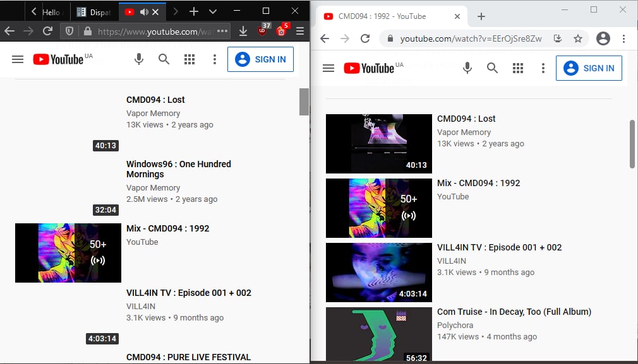
Task: Open CMD094 : Lost title in Chrome
Action: point(466,119)
